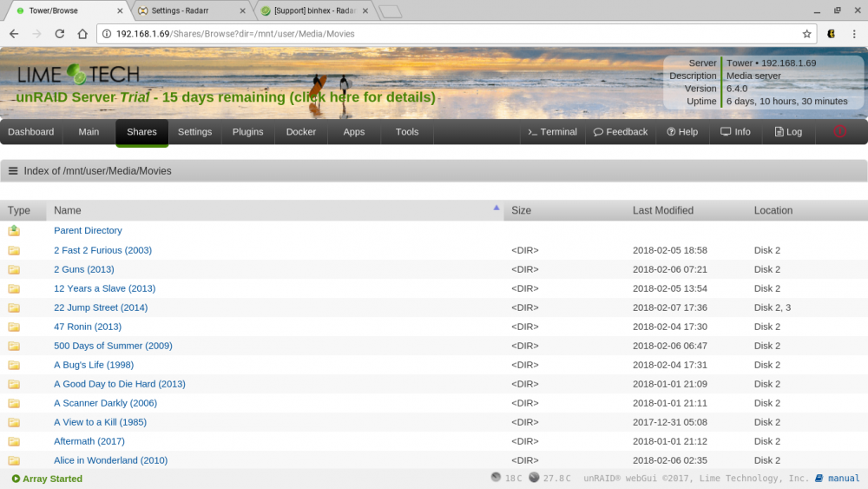Viewport: 868px width, 489px height.
Task: Open the Plugins tab
Action: (x=248, y=132)
